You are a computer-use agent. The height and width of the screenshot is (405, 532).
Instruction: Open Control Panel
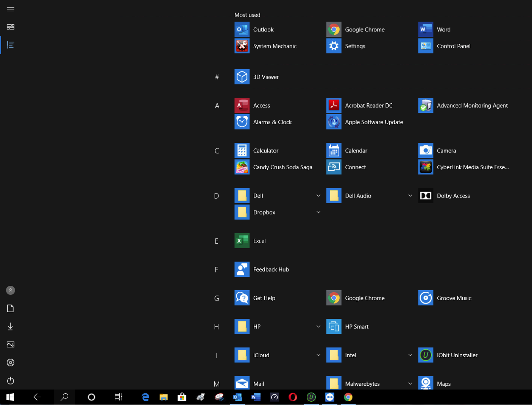click(x=461, y=46)
